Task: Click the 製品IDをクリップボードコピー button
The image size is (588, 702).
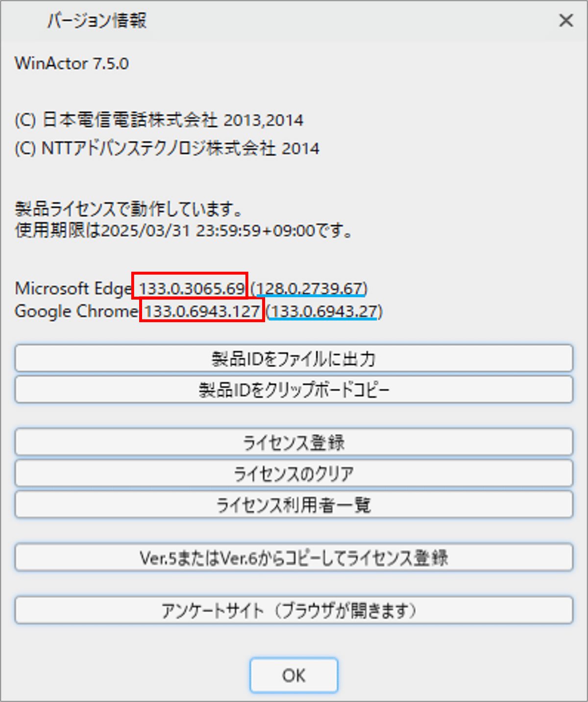Action: point(293,390)
